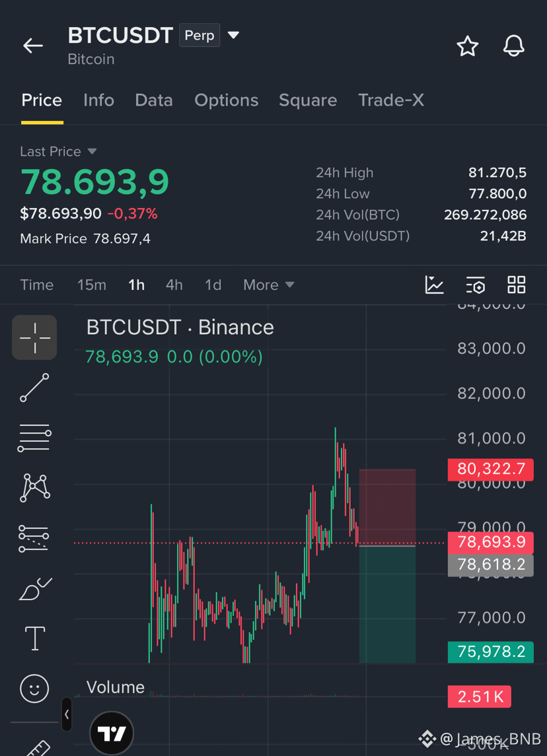Open the emoji sticker tool

pyautogui.click(x=34, y=688)
